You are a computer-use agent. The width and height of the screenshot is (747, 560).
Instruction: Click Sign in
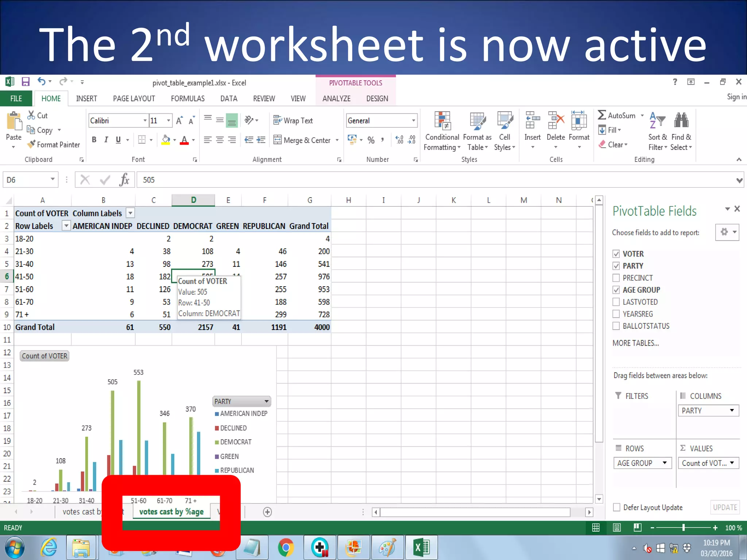point(736,97)
